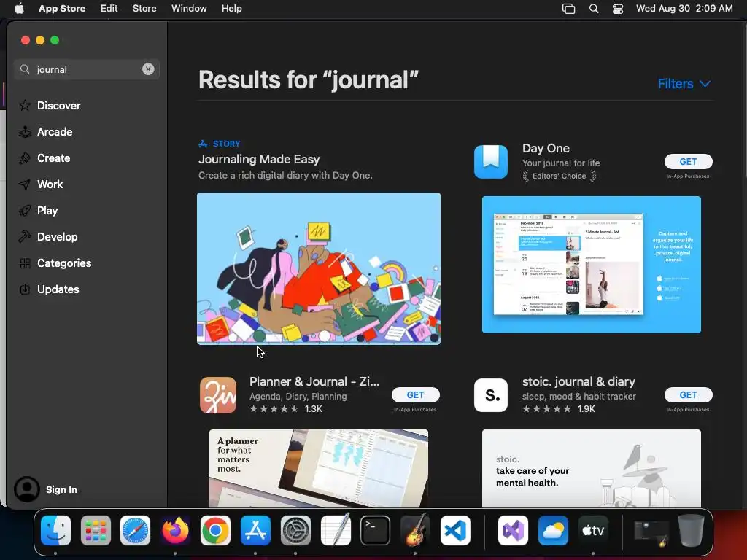
Task: Open System Settings from the Dock
Action: click(x=295, y=530)
